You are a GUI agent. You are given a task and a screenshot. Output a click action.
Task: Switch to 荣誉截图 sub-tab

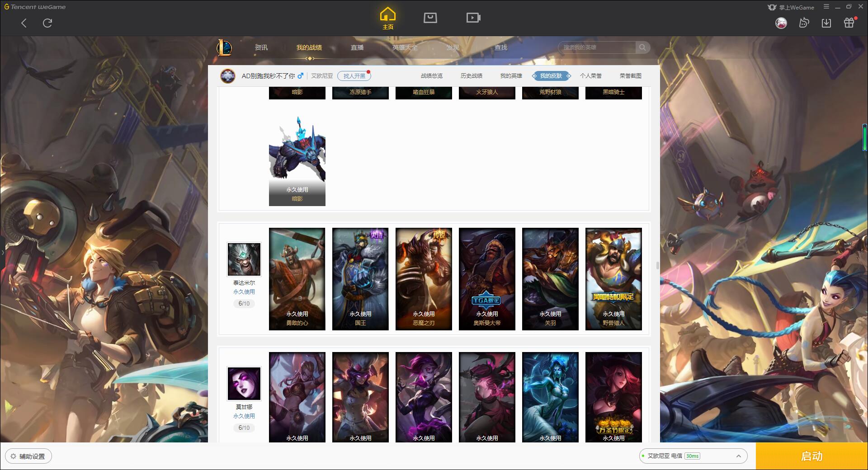(631, 76)
